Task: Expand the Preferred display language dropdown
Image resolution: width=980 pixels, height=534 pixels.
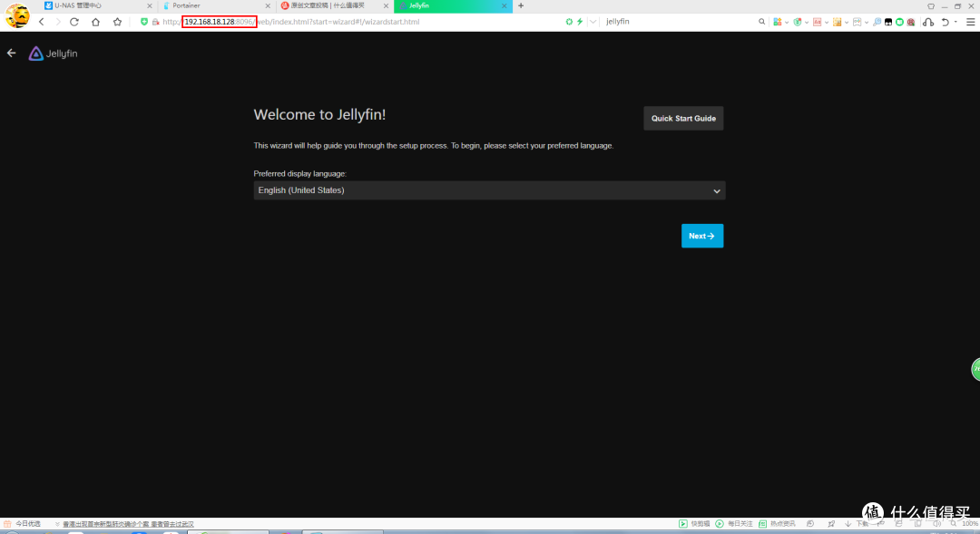Action: tap(489, 190)
